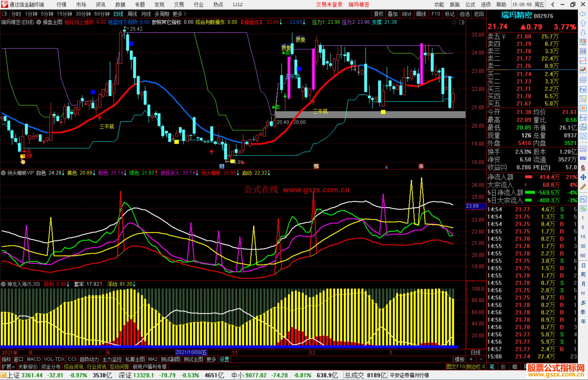The image size is (588, 380).
Task: Click the up arrow icon in right sidebar
Action: pos(583,23)
